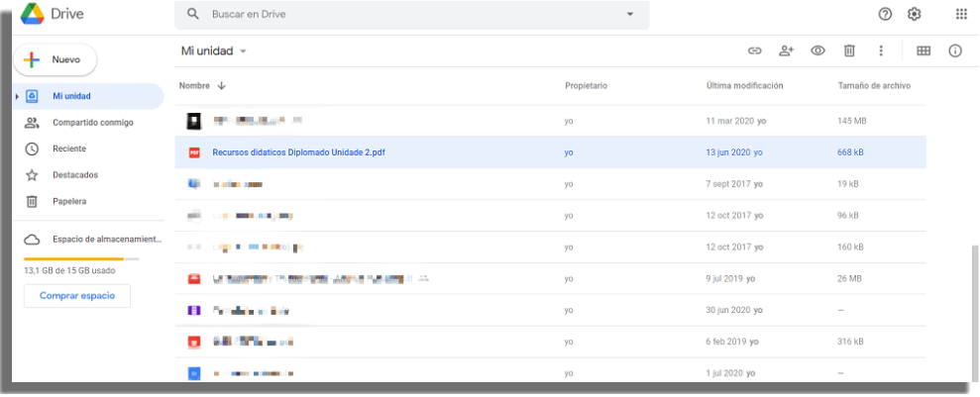Click the Compartido conmigo people icon

pos(32,123)
